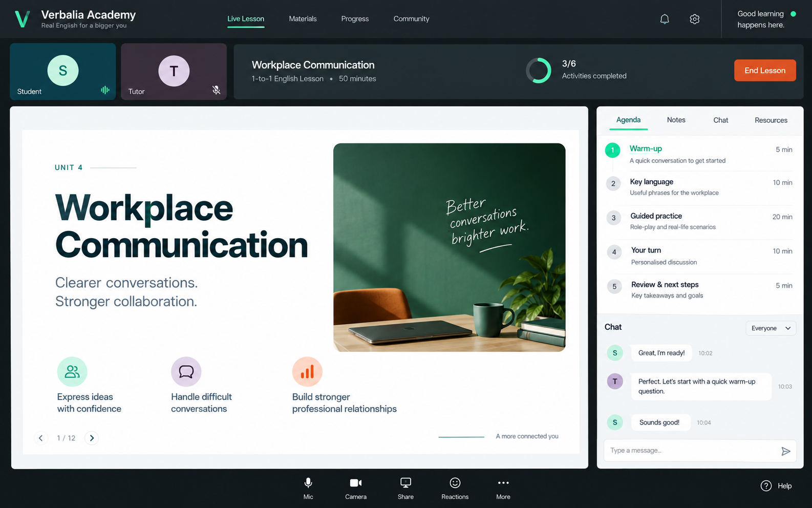Unmute the Tutor's muted microphone icon
Viewport: 812px width, 508px height.
tap(217, 90)
